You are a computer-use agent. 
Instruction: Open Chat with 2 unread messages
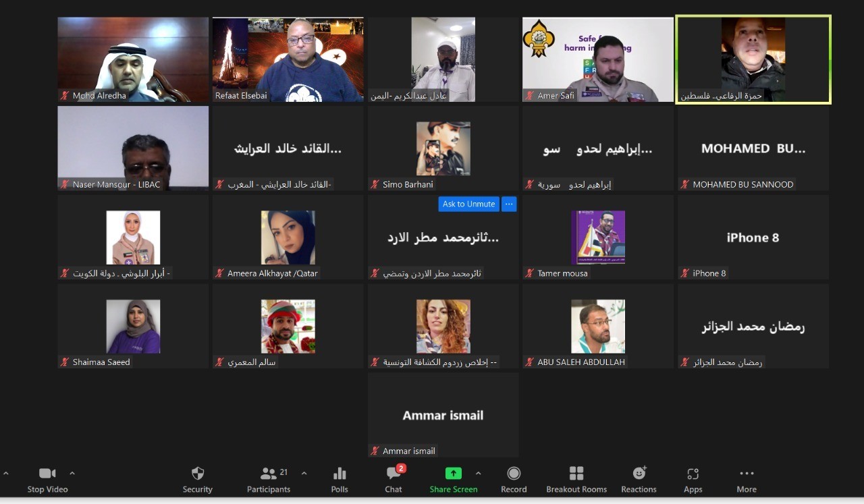[x=394, y=474]
